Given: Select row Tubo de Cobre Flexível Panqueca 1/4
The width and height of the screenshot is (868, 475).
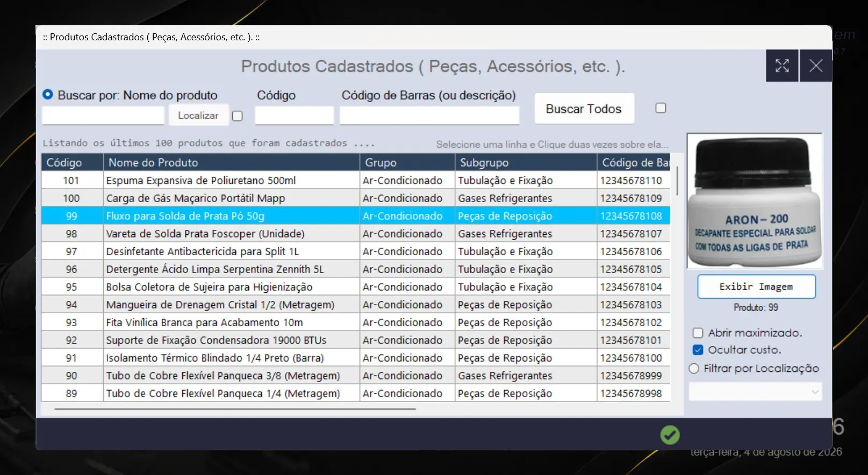Looking at the screenshot, I should click(356, 393).
